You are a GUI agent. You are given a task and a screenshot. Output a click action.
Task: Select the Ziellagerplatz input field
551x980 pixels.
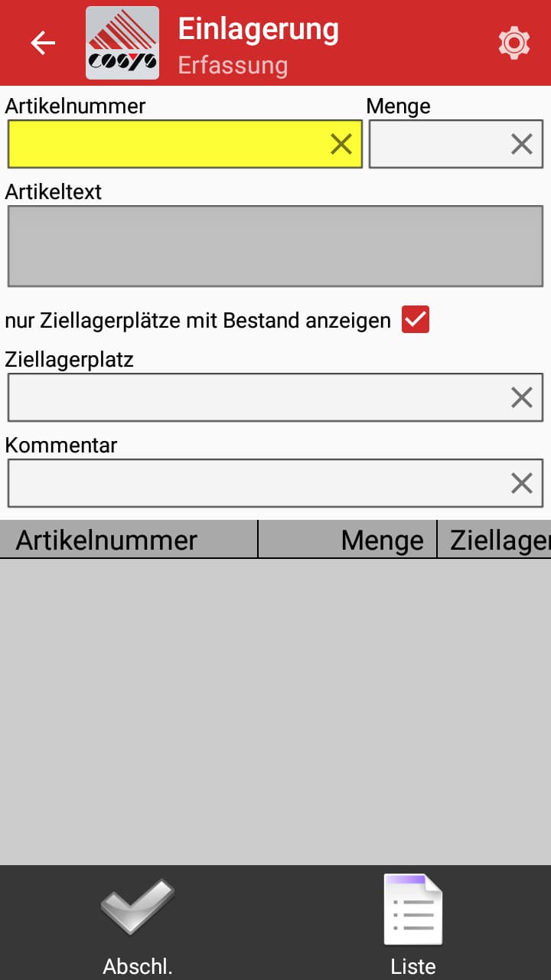253,397
